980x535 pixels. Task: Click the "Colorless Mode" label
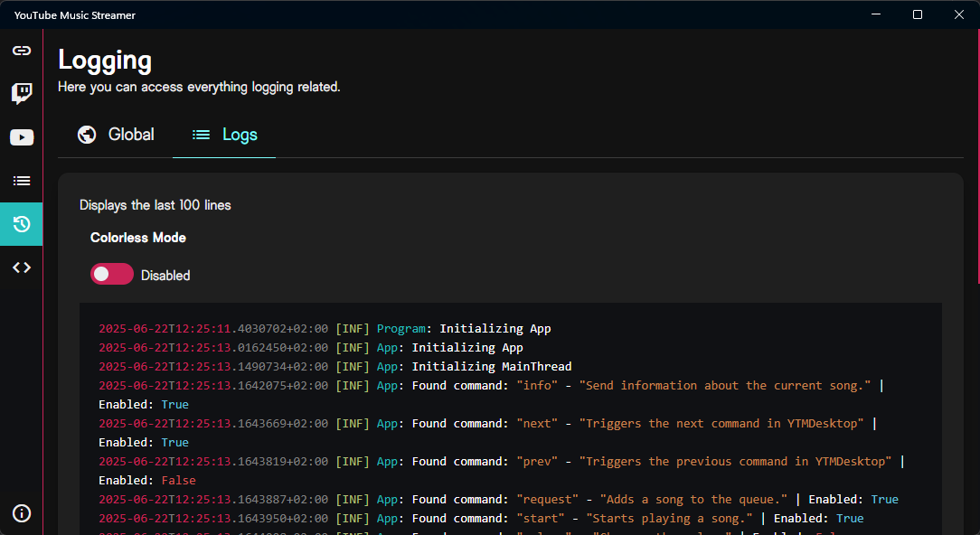click(138, 238)
